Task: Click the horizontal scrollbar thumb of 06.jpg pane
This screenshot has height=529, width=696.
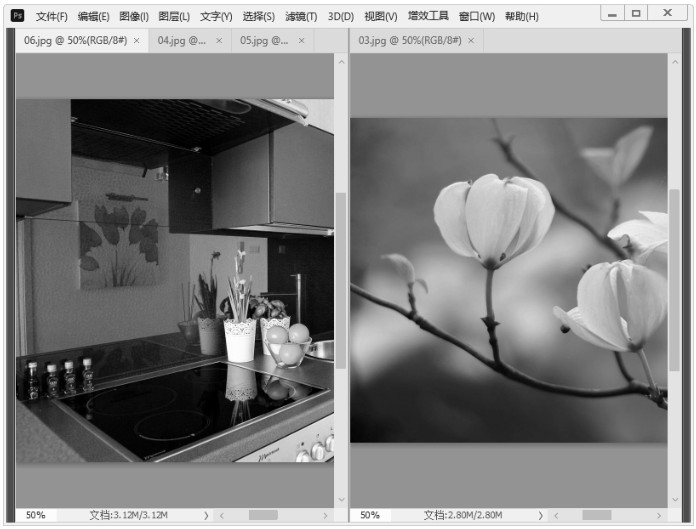Action: coord(263,515)
